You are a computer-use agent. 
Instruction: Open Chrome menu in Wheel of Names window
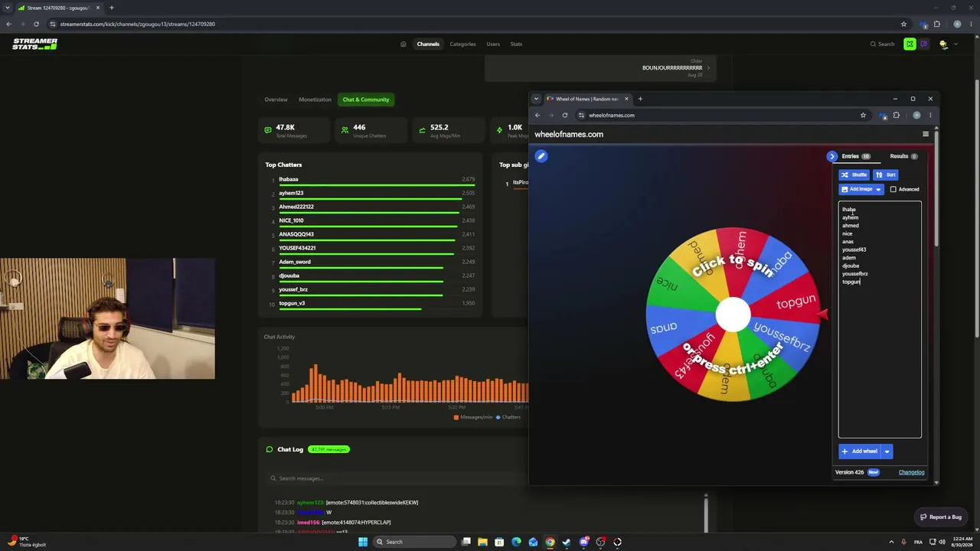(x=930, y=116)
